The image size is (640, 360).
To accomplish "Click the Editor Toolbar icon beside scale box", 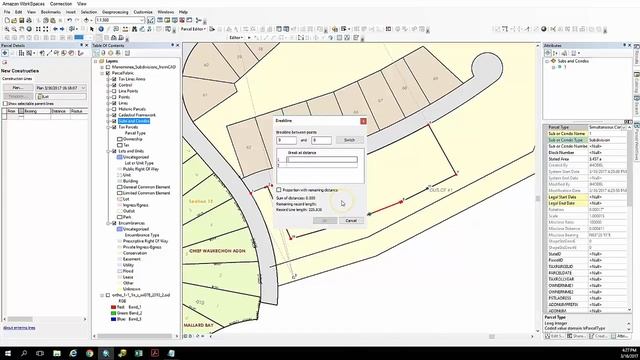I will click(x=151, y=20).
